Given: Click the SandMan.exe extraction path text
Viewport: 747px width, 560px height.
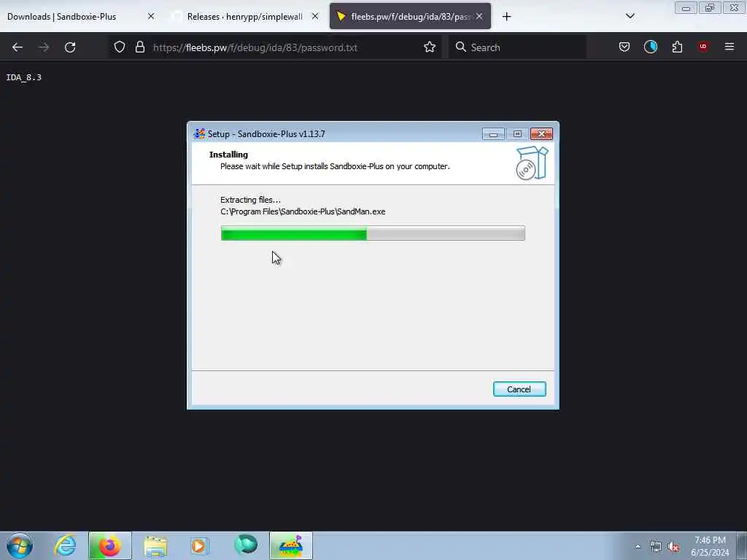Looking at the screenshot, I should pos(303,211).
